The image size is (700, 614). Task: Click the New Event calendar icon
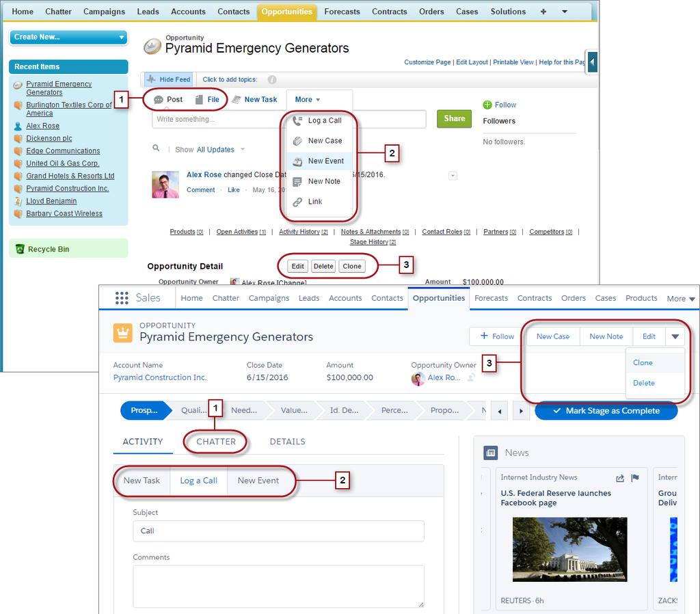pyautogui.click(x=297, y=161)
